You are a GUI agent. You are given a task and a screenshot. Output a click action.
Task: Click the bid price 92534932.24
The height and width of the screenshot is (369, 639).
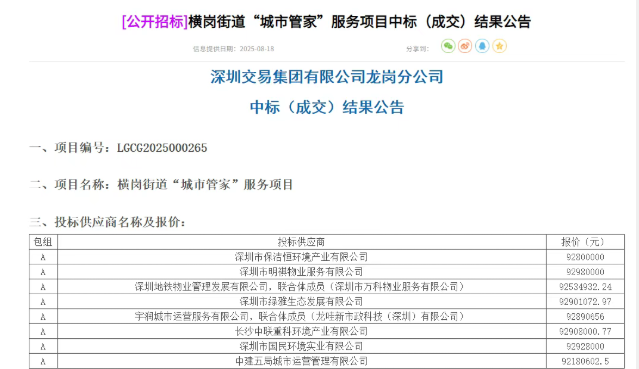point(585,287)
